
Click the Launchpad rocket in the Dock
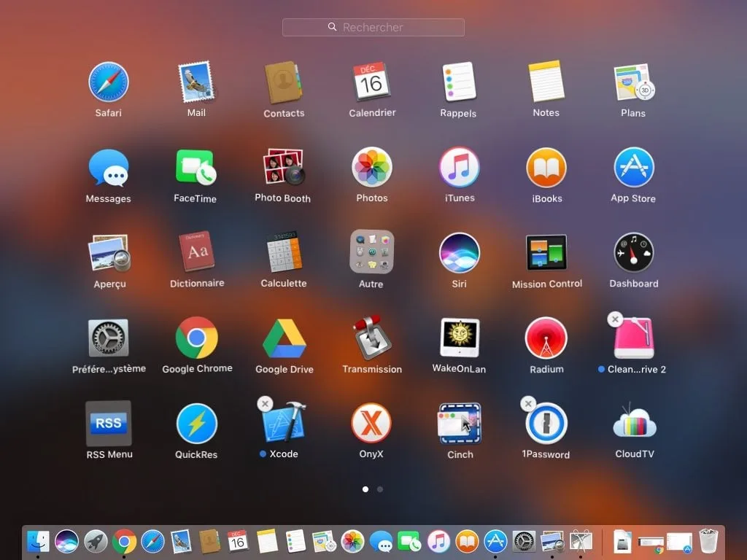tap(96, 542)
